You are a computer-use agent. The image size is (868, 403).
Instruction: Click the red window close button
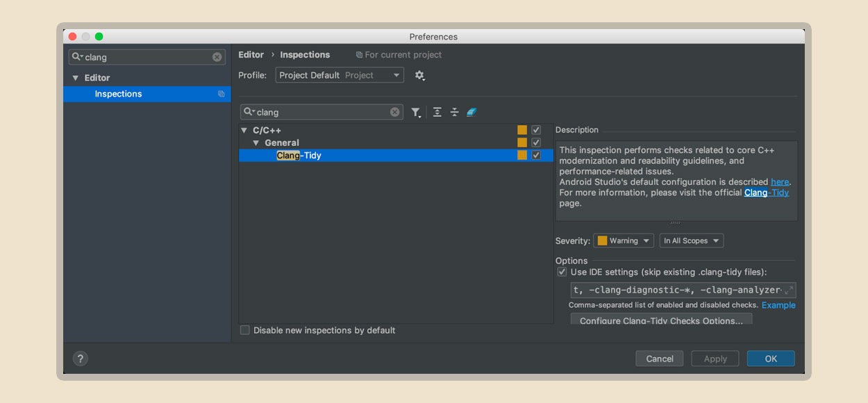point(72,37)
